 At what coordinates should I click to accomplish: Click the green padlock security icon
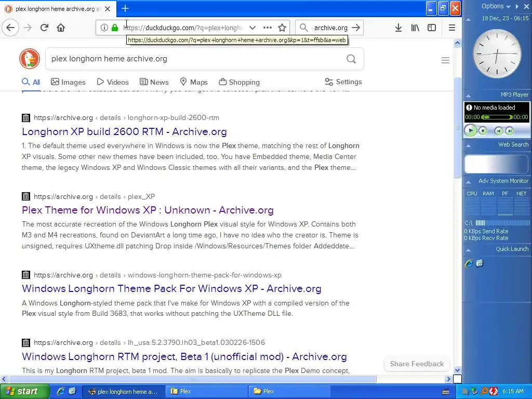[115, 28]
